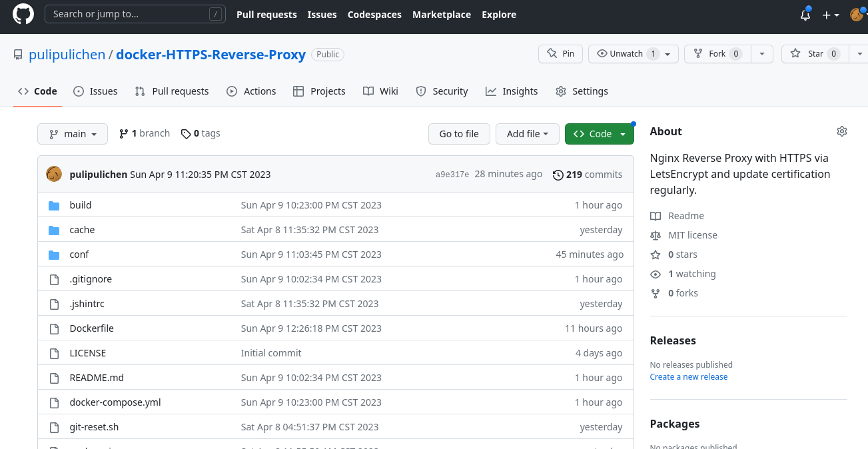Open Issues in top navigation
Screen dimensions: 868x449
[322, 15]
